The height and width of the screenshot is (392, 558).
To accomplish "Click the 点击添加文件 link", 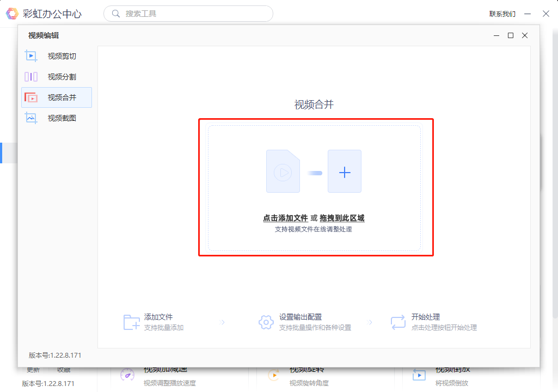I will tap(285, 218).
